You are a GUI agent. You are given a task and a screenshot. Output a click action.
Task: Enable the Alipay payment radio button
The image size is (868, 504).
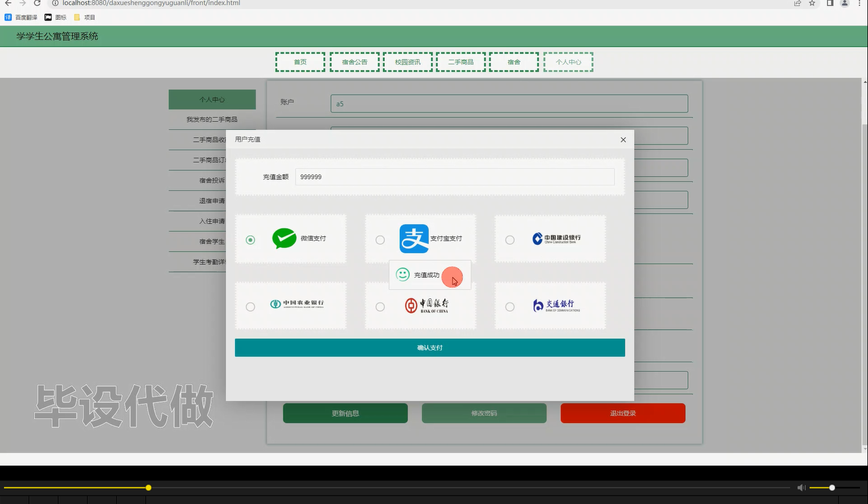[x=380, y=240]
